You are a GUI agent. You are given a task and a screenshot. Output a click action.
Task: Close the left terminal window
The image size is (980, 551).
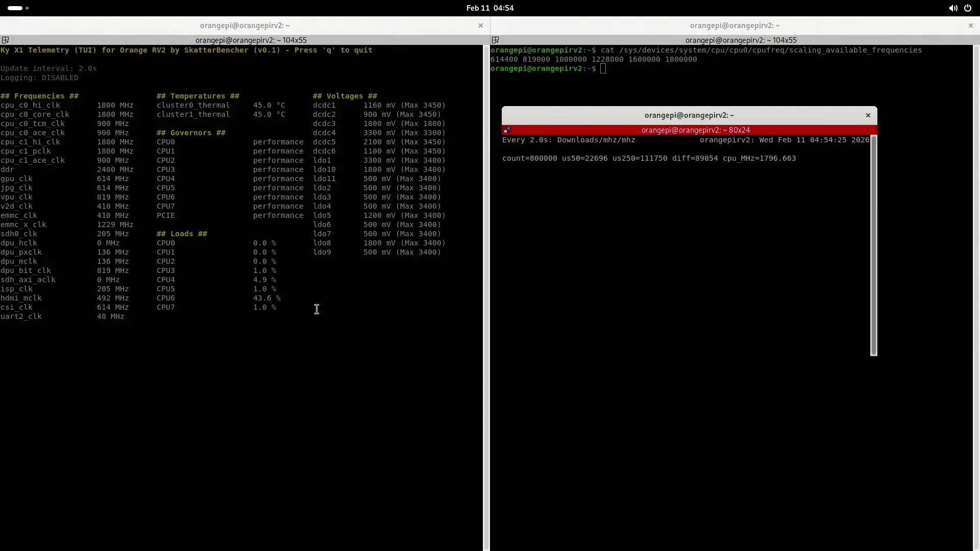[480, 26]
